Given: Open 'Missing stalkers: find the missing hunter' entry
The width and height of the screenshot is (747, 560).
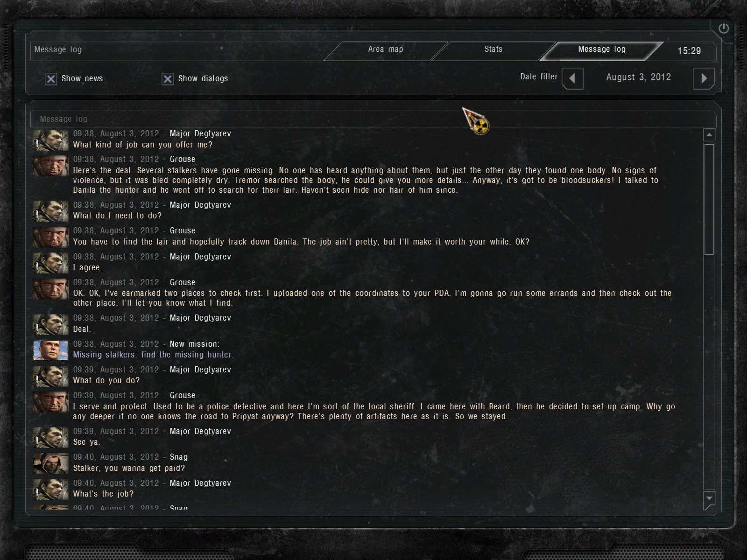Looking at the screenshot, I should [x=153, y=355].
